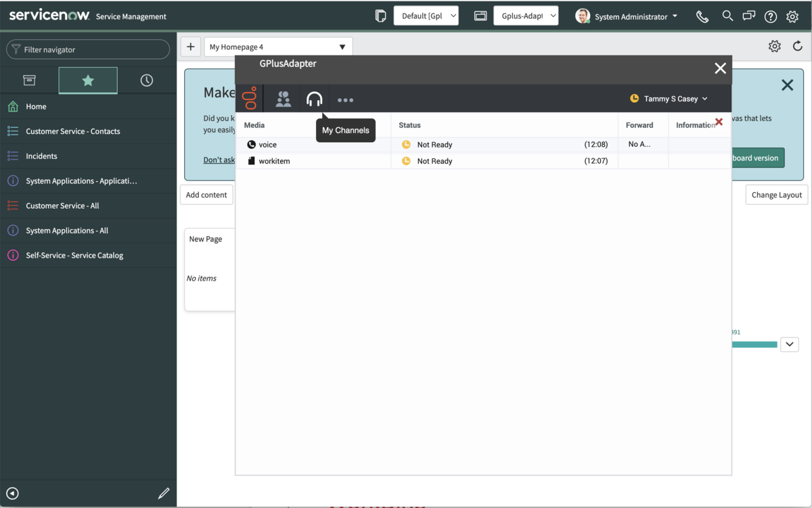
Task: Open system settings gear in top banner
Action: [792, 17]
